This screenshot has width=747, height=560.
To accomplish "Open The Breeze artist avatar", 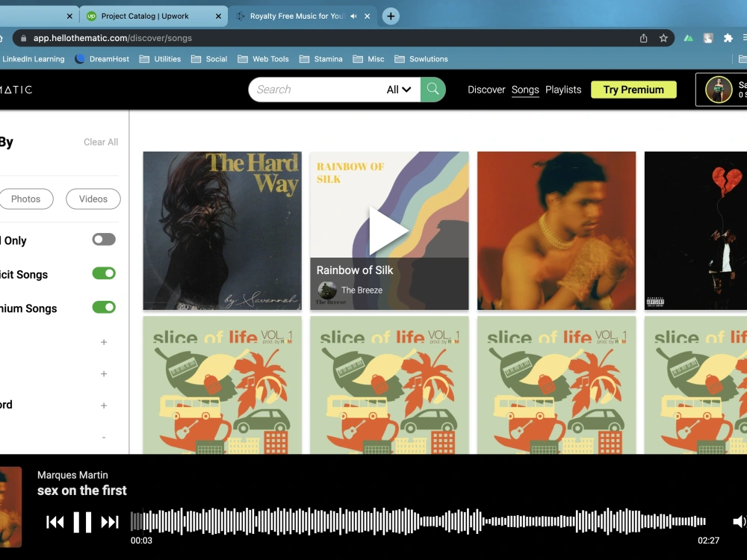I will 327,290.
